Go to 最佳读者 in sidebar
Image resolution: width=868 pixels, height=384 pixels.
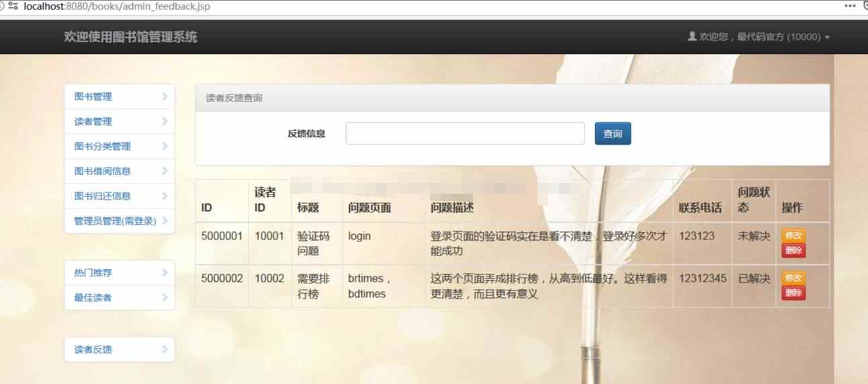click(x=120, y=298)
